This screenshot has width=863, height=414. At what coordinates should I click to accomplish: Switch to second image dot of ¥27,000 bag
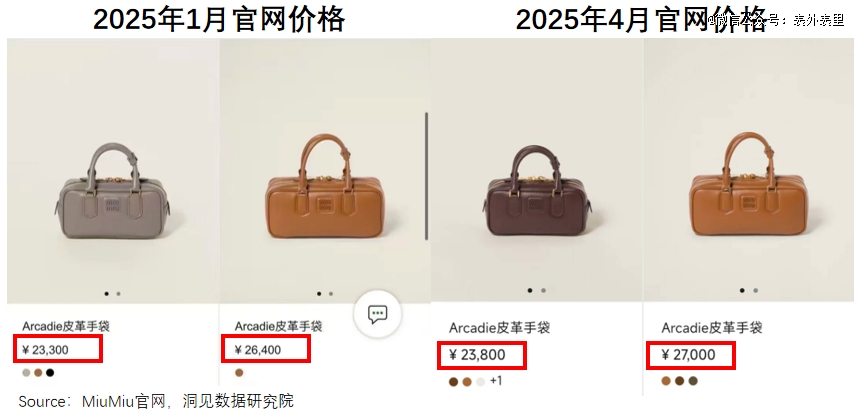(x=756, y=290)
